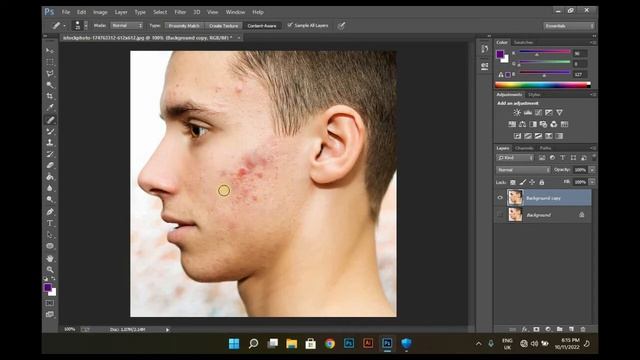Toggle Lock transparent pixels

point(513,182)
